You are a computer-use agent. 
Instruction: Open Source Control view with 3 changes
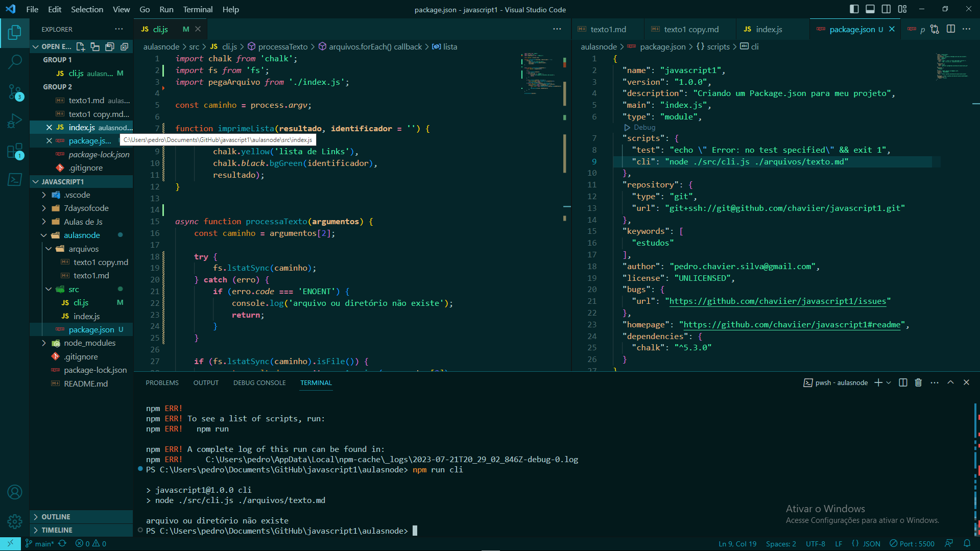[x=15, y=92]
